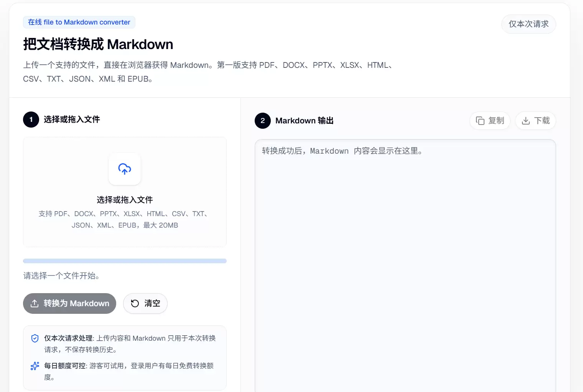Click the shield icon beside 仅本次请求处理

(35, 338)
